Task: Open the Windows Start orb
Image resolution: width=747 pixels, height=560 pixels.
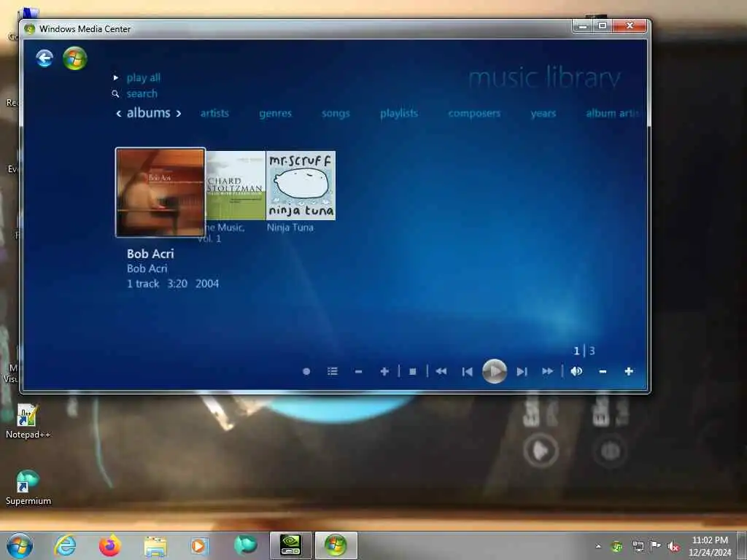Action: 20,545
